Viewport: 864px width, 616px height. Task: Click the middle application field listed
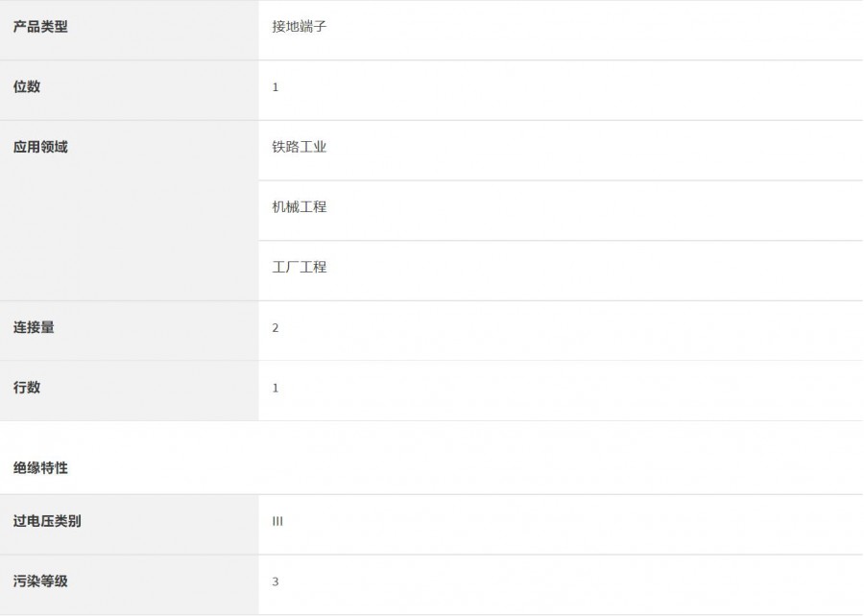click(300, 206)
